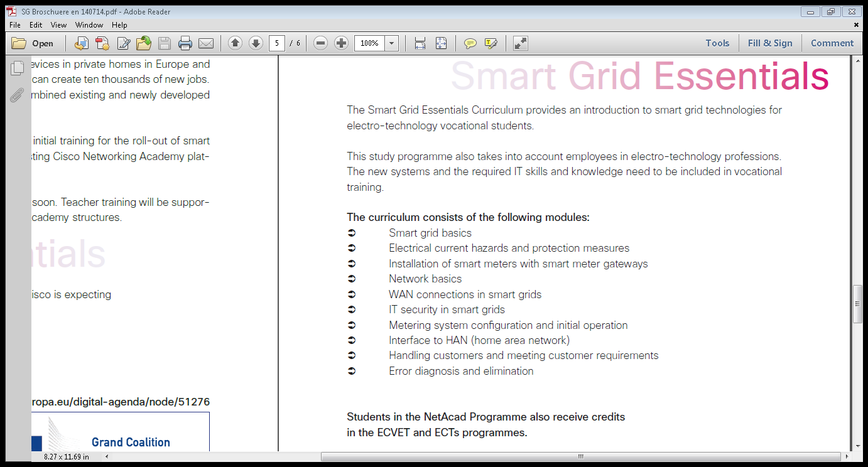Open the Window menu

coord(89,25)
